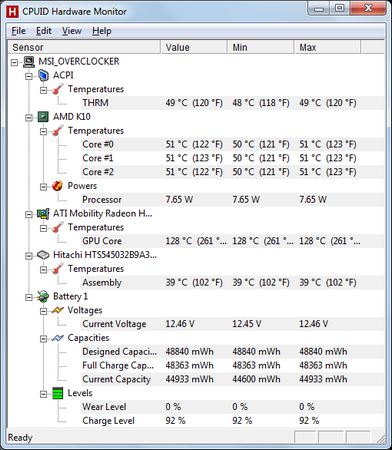Click the Value column header
This screenshot has height=450, width=392.
pyautogui.click(x=194, y=47)
